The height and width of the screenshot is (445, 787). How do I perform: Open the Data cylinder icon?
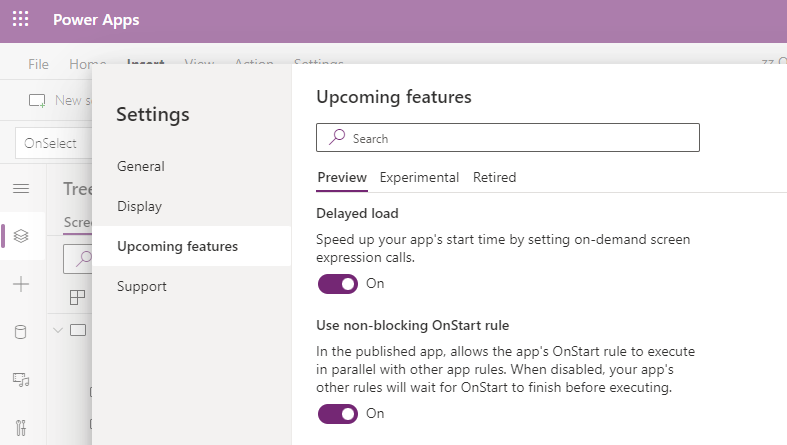pos(21,332)
